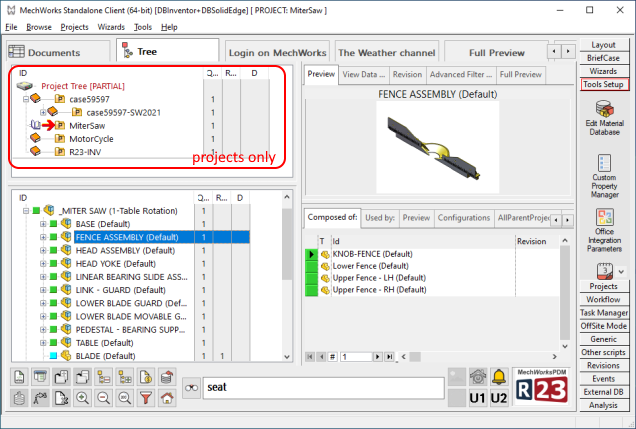The height and width of the screenshot is (429, 636).
Task: Expand the HEAD YOKE (Default) node
Action: point(43,264)
